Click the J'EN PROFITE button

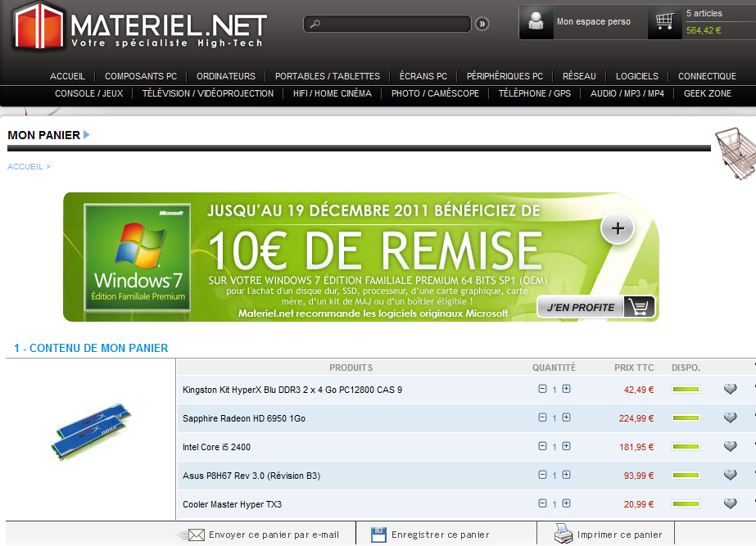point(595,307)
